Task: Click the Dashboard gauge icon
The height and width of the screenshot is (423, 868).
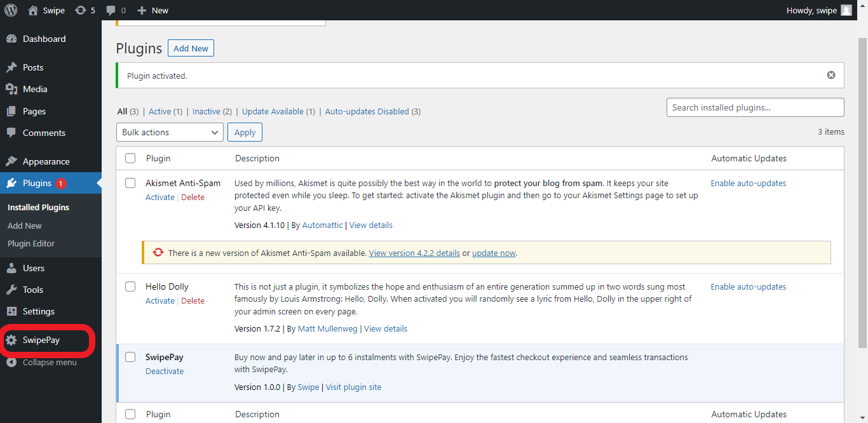Action: 11,39
